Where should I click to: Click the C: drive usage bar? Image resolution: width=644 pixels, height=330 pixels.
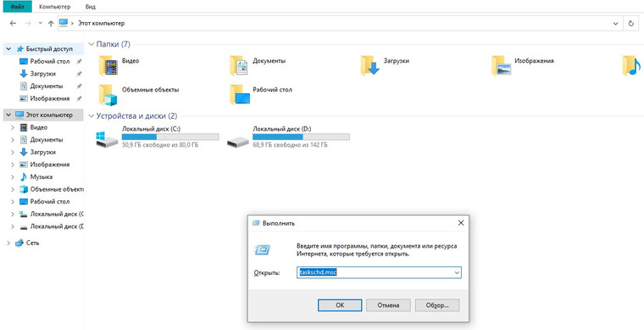170,137
